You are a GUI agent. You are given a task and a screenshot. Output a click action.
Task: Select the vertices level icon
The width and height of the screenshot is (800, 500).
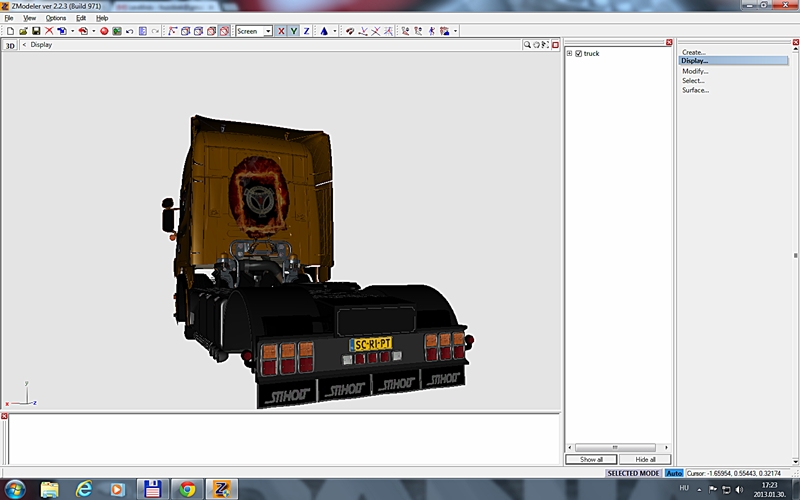pyautogui.click(x=172, y=31)
